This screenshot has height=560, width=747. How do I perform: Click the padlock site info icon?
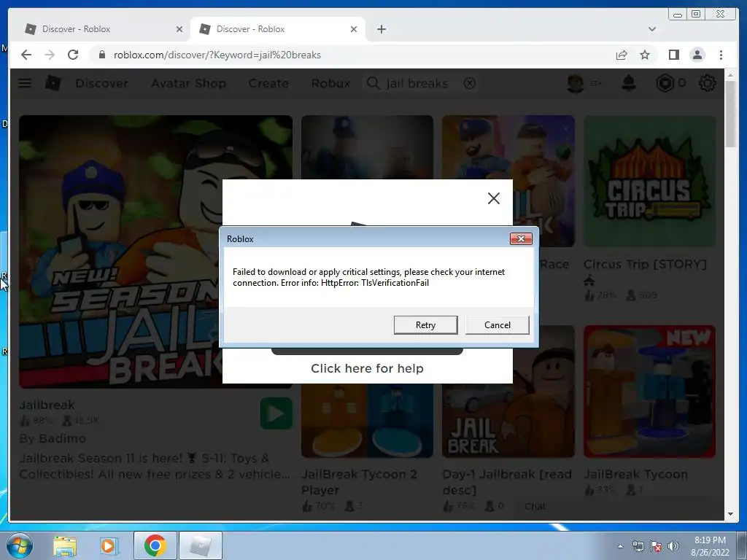pyautogui.click(x=101, y=55)
